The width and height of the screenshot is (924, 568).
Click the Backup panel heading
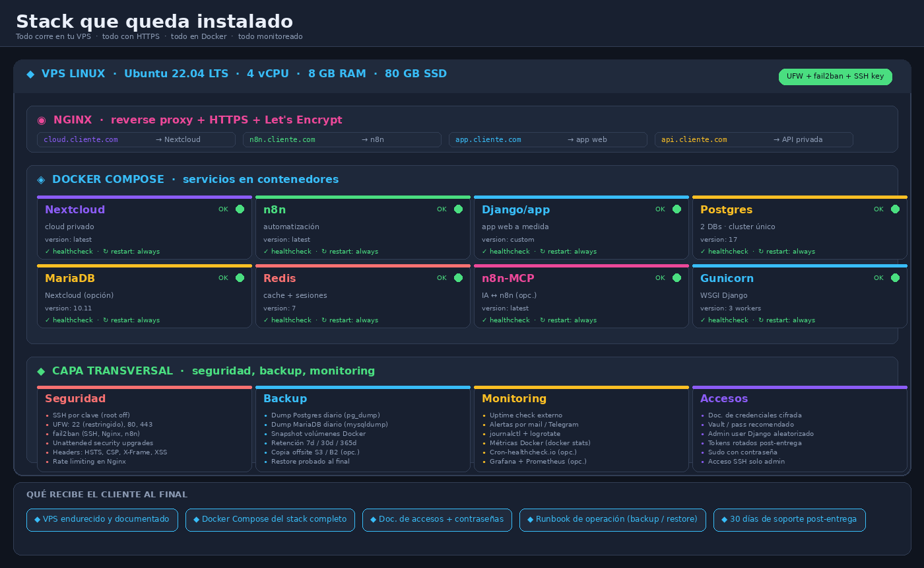click(285, 399)
